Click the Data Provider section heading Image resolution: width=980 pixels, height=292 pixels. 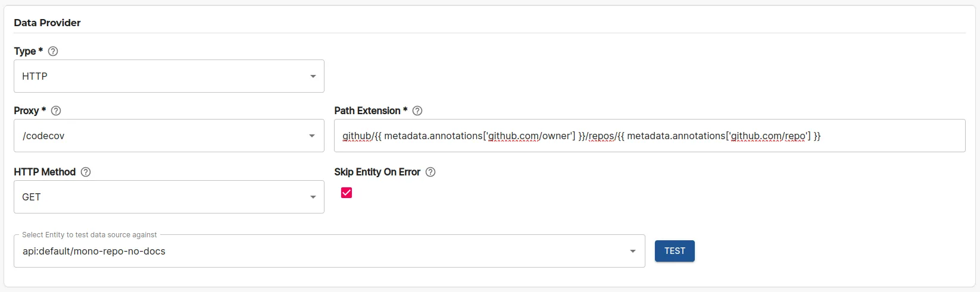coord(47,23)
